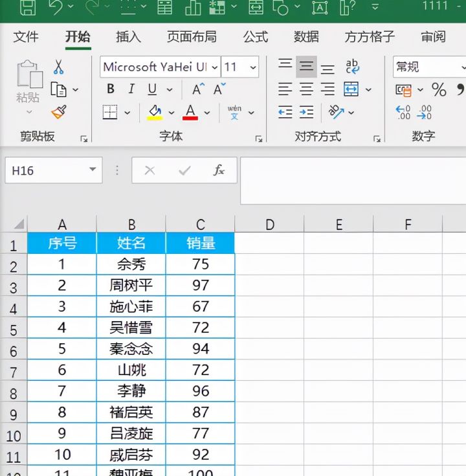The width and height of the screenshot is (466, 476).
Task: Expand the borders dropdown arrow
Action: coord(128,113)
